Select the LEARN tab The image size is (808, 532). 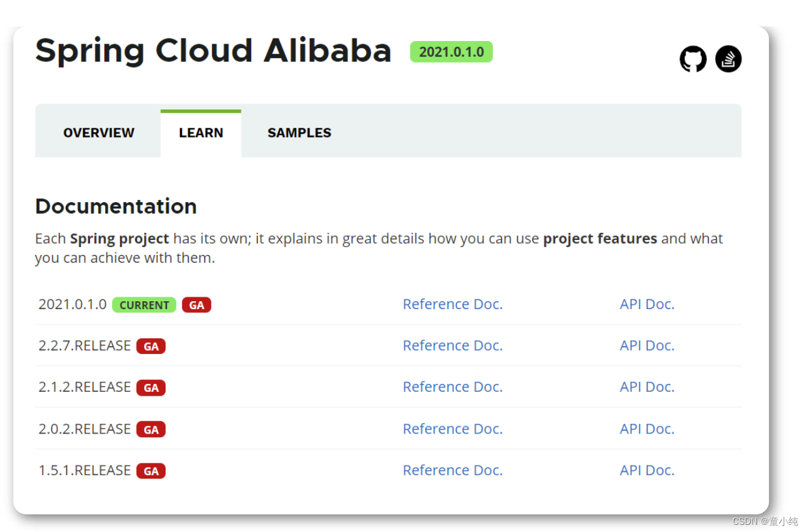(201, 133)
